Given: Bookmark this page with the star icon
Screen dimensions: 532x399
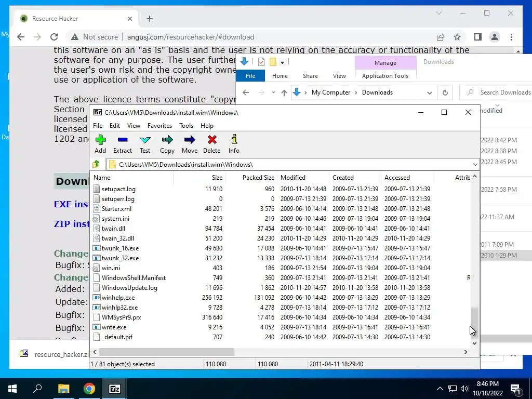Looking at the screenshot, I should [x=457, y=37].
